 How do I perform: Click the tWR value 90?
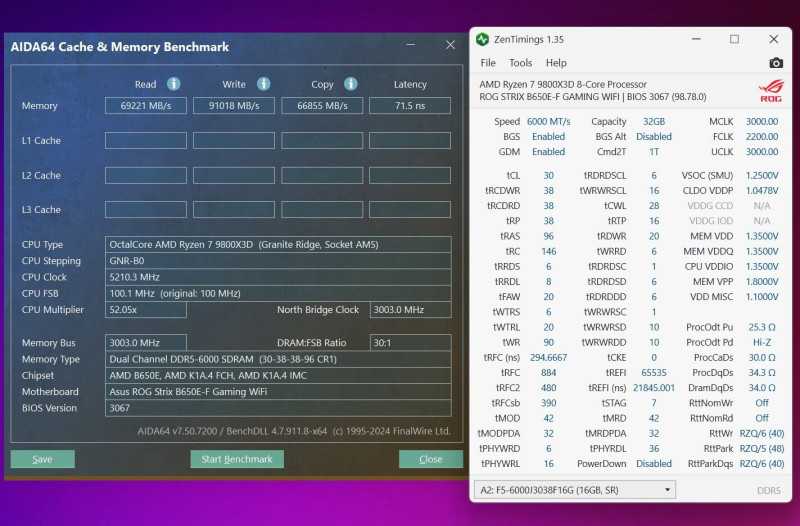548,342
